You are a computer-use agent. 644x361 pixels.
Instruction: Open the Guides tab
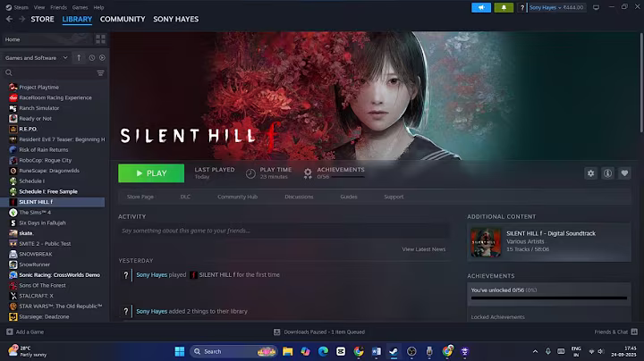click(349, 197)
